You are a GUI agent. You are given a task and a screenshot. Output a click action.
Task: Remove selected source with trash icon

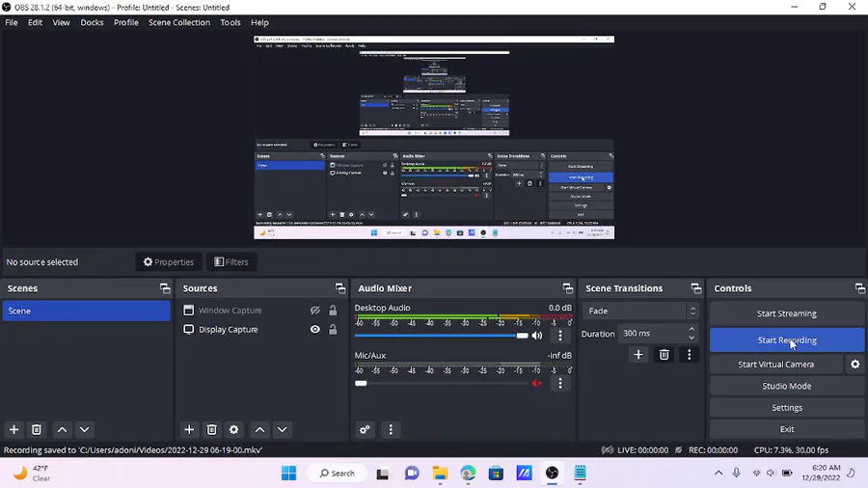pos(211,429)
